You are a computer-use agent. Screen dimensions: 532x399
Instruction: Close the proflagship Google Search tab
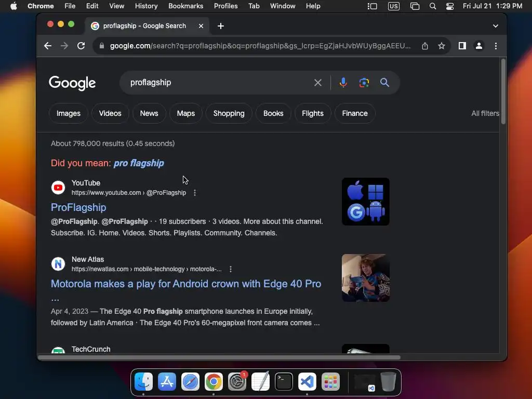tap(201, 26)
